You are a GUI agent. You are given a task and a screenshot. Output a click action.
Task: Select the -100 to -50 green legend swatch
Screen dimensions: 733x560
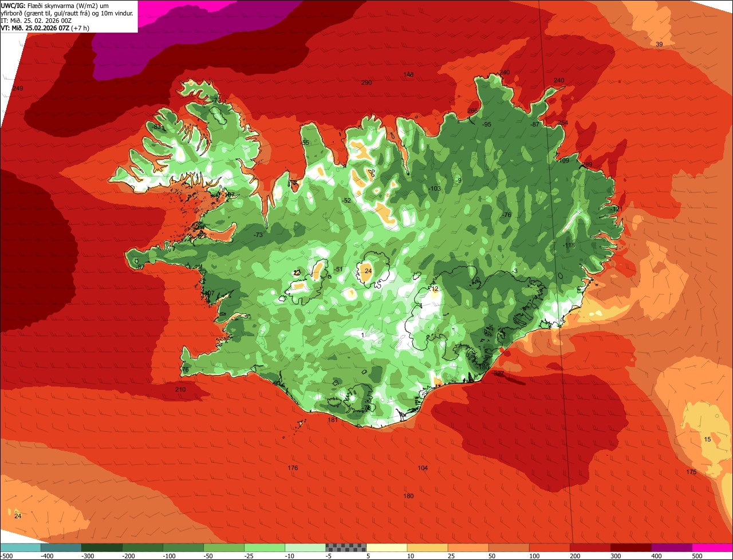coord(183,547)
